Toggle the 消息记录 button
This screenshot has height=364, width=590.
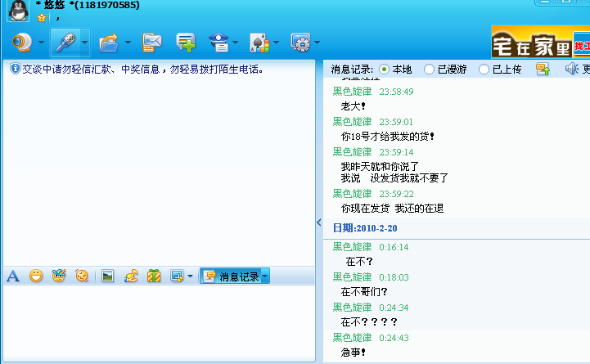[x=231, y=276]
